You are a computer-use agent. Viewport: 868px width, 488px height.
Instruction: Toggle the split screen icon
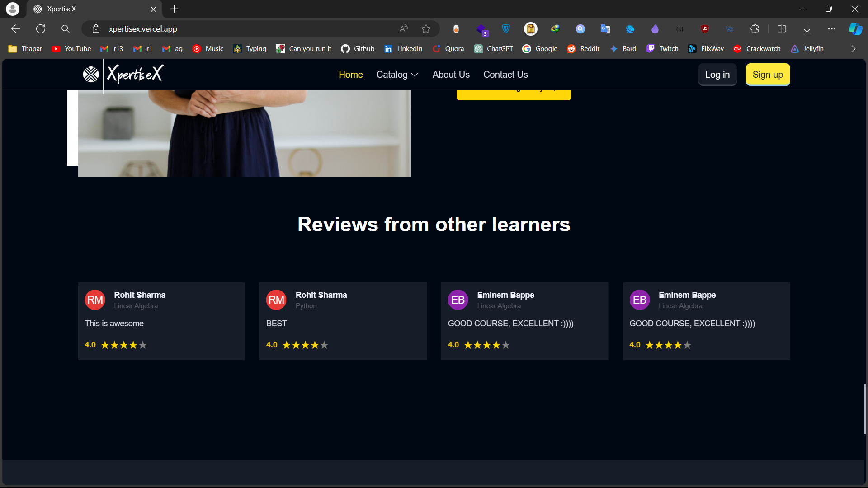point(782,29)
